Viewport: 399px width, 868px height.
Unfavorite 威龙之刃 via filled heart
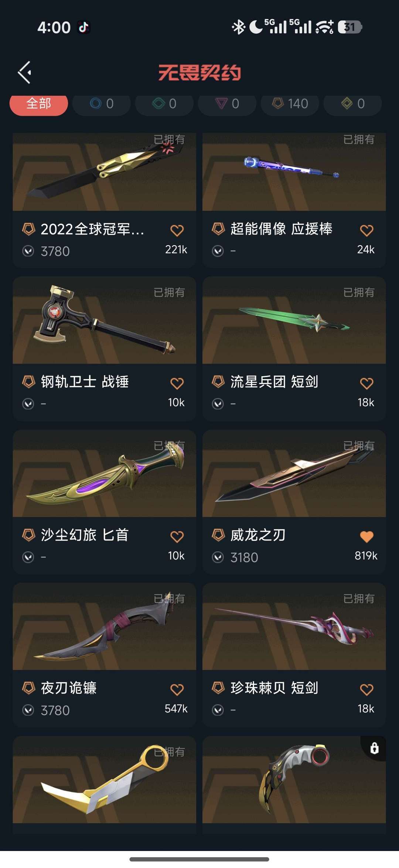pyautogui.click(x=366, y=536)
